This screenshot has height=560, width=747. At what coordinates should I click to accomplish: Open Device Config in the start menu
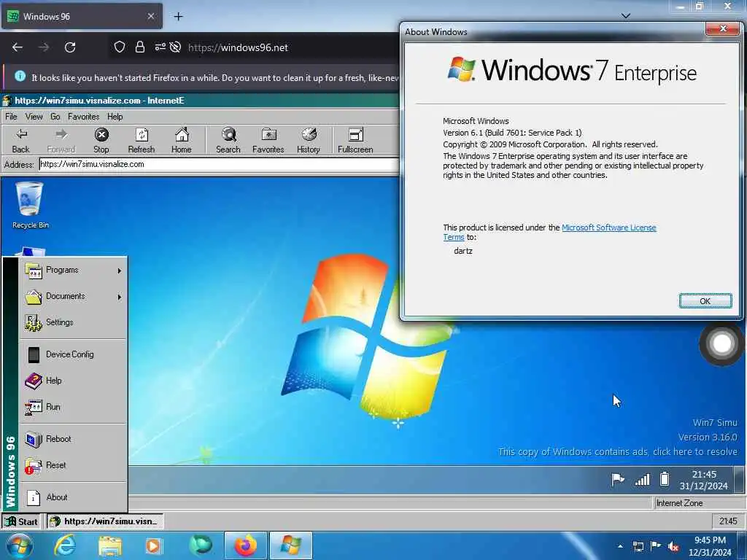point(73,355)
